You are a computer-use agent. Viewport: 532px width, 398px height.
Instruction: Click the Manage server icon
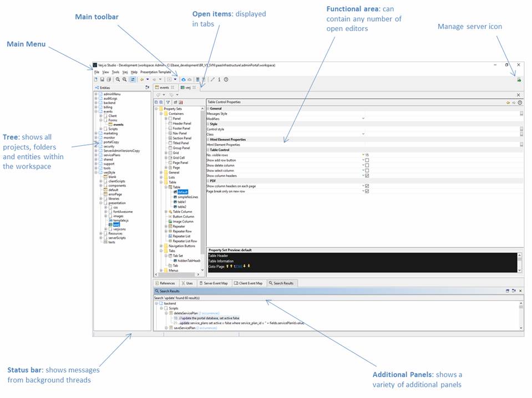pyautogui.click(x=519, y=80)
